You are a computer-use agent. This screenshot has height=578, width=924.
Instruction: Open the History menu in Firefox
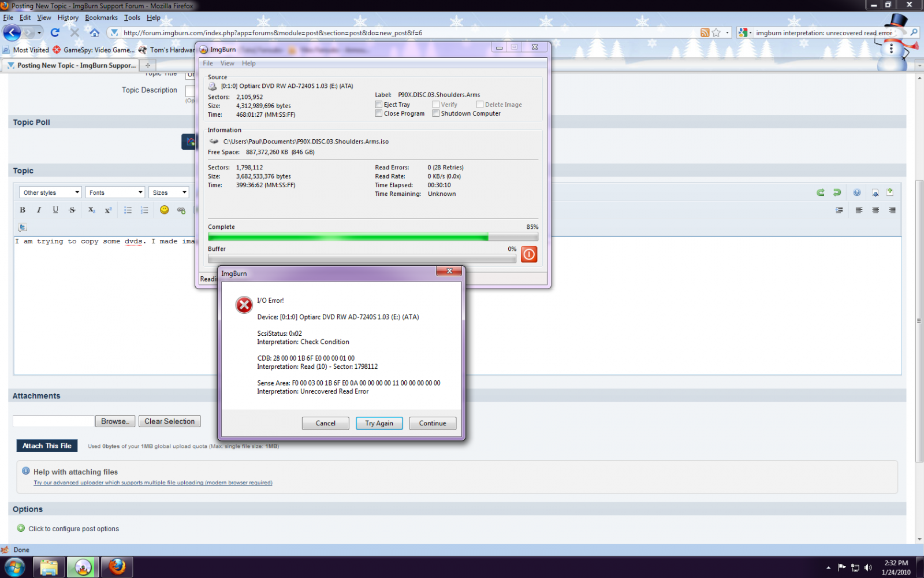coord(68,18)
